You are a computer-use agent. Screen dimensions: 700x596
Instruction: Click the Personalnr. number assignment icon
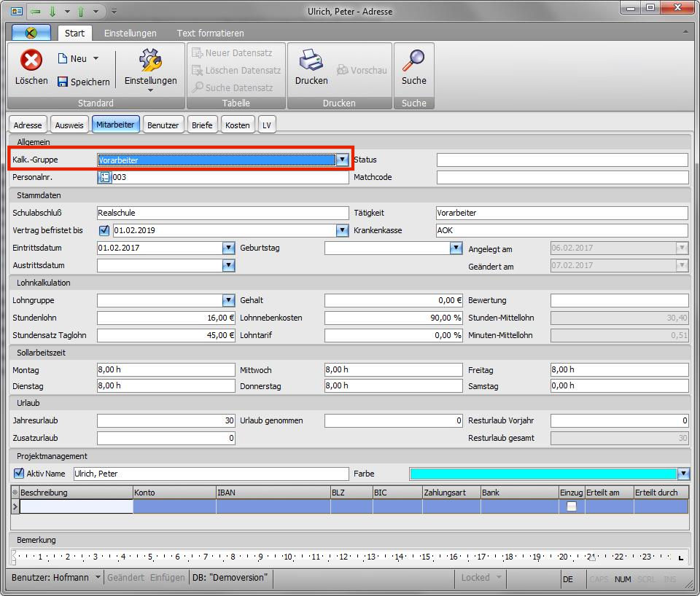(x=104, y=177)
